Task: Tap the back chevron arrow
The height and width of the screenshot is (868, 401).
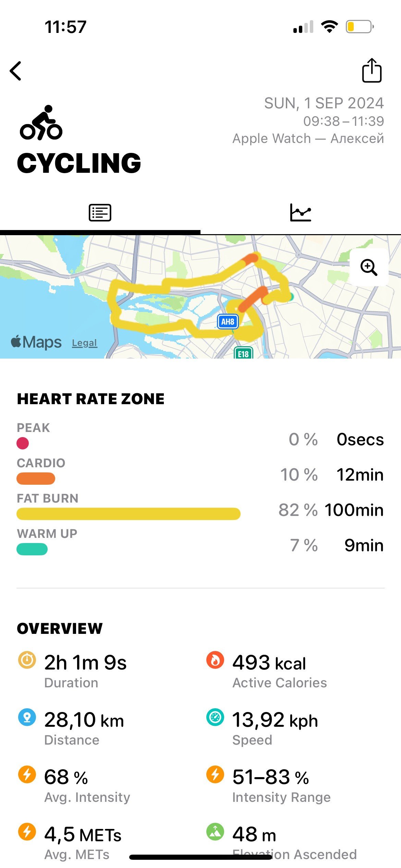Action: coord(15,71)
